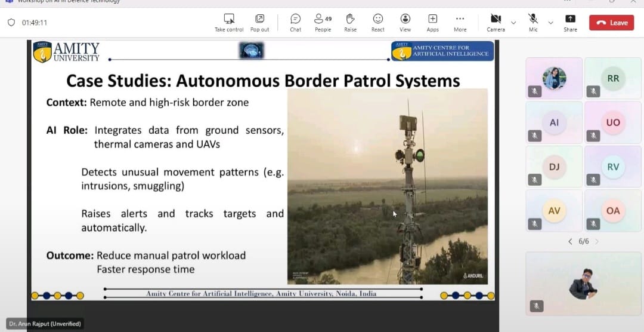Image resolution: width=644 pixels, height=332 pixels.
Task: Click the 'Context:' line on slide
Action: (147, 102)
